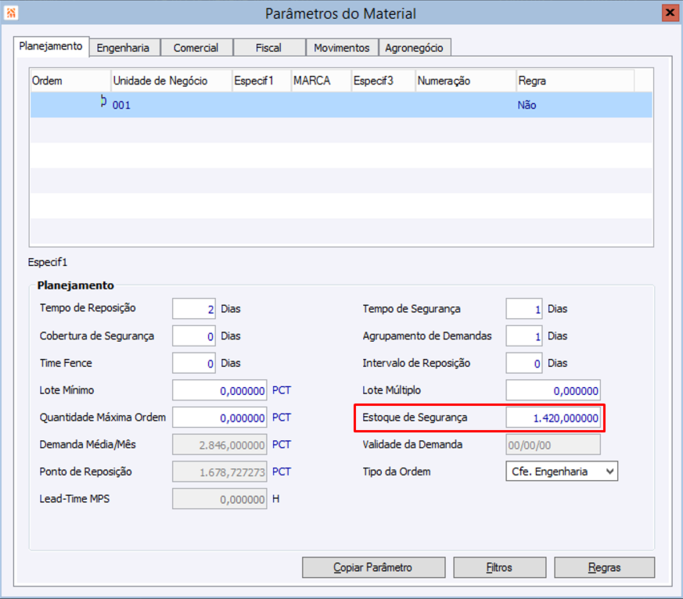Select the row with unit 001

point(341,105)
